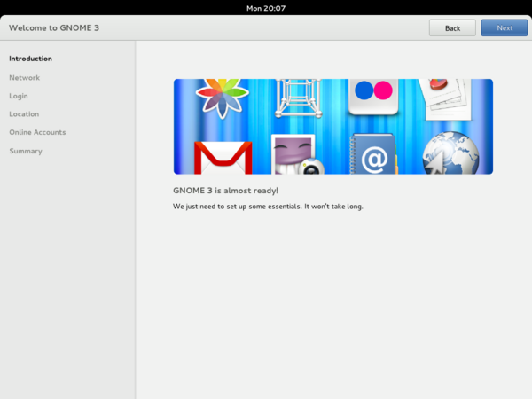Screen dimensions: 532x399
Task: Open the Online Accounts step
Action: tap(37, 132)
